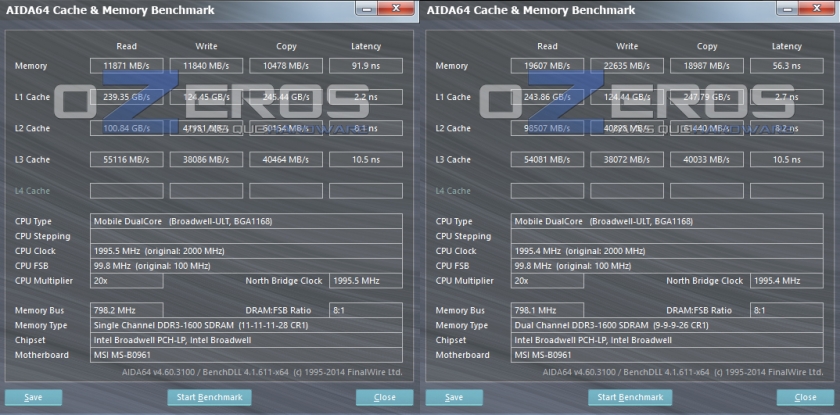
Task: Click Start Benchmark in the right window
Action: pos(630,397)
